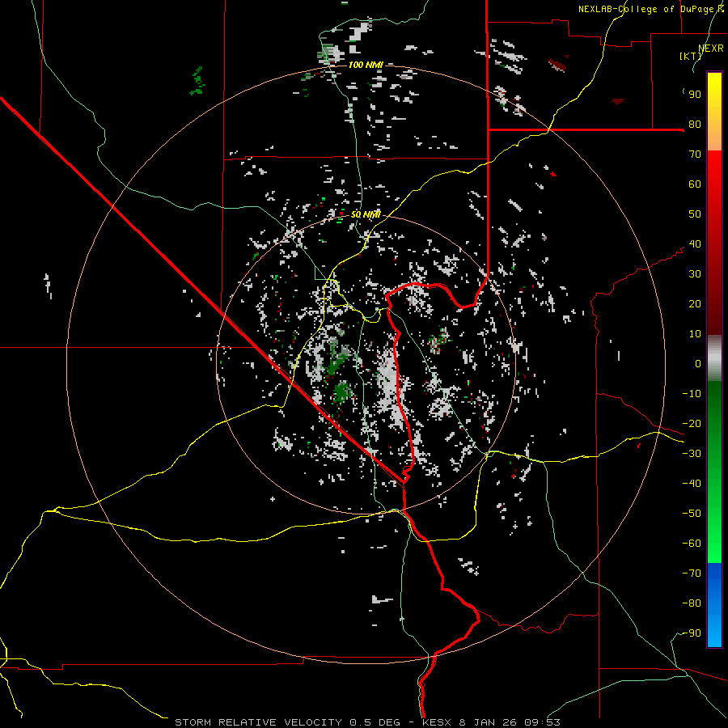Pick the gray near-zero segment of color bar
This screenshot has height=728, width=728.
coord(714,358)
